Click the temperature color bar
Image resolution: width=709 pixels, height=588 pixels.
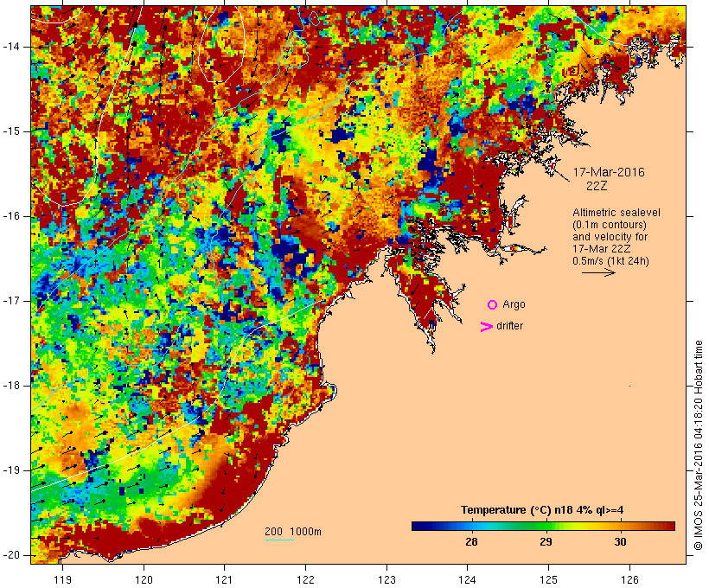pos(543,526)
